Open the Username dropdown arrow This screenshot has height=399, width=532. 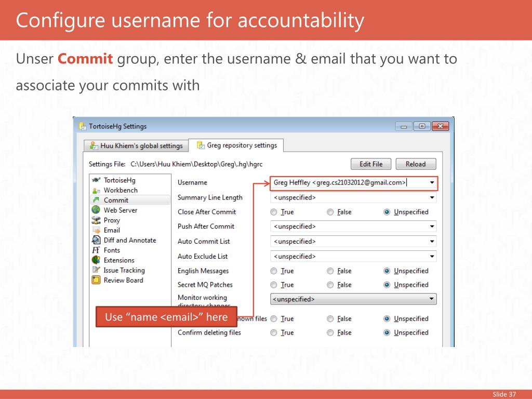point(432,182)
